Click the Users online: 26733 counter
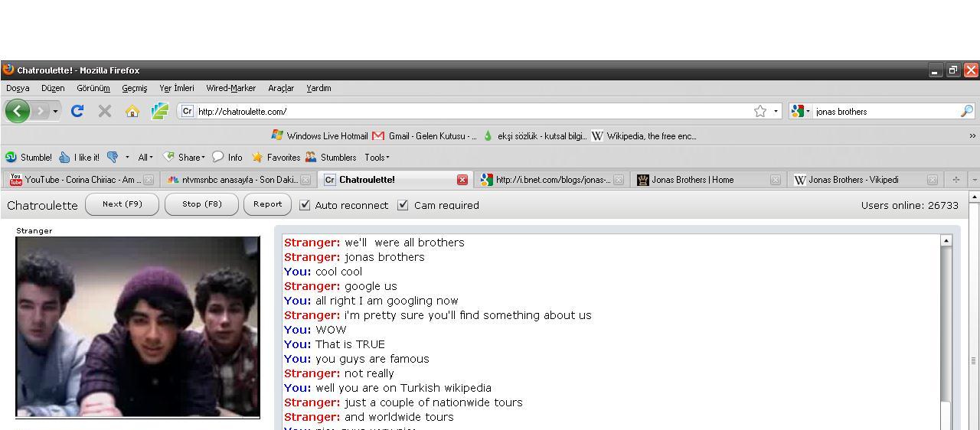980x430 pixels. [910, 205]
